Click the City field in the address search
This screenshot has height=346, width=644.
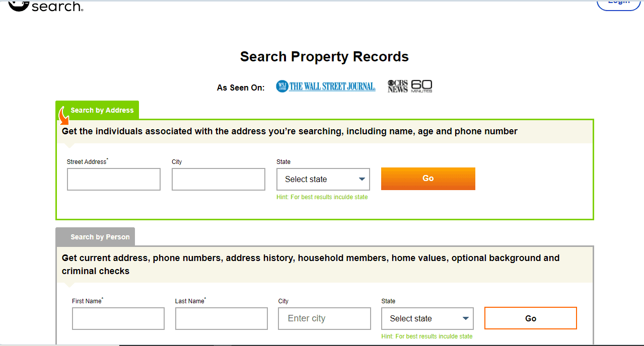pos(218,179)
